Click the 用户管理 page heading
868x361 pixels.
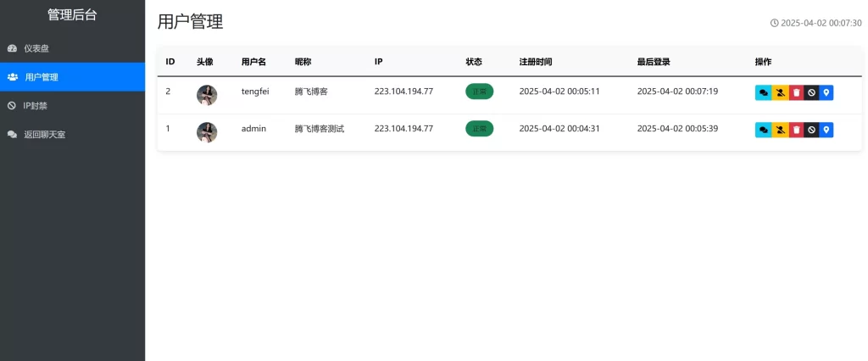pyautogui.click(x=191, y=22)
